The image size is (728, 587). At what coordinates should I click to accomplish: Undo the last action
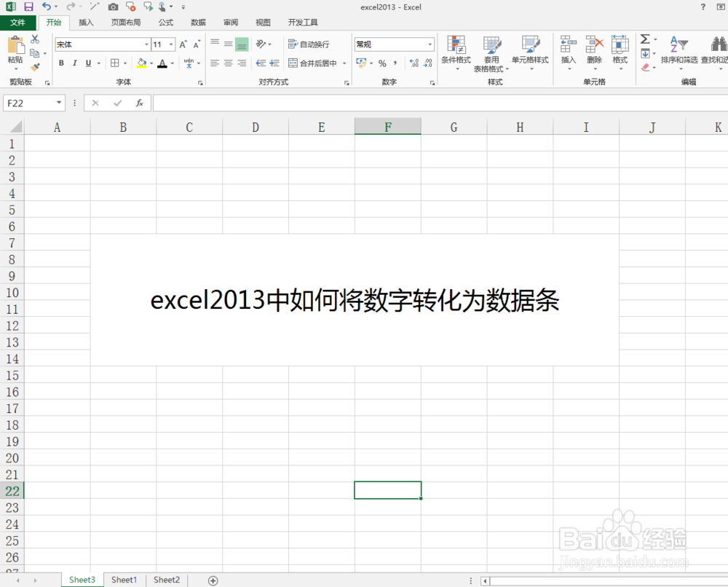(47, 7)
